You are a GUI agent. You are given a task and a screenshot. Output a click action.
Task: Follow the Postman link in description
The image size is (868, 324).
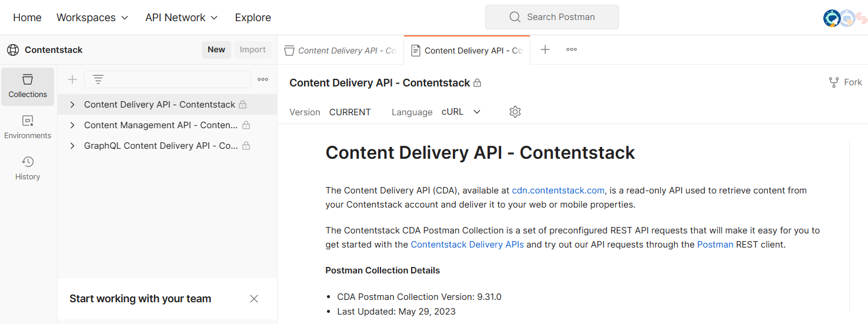[715, 245]
